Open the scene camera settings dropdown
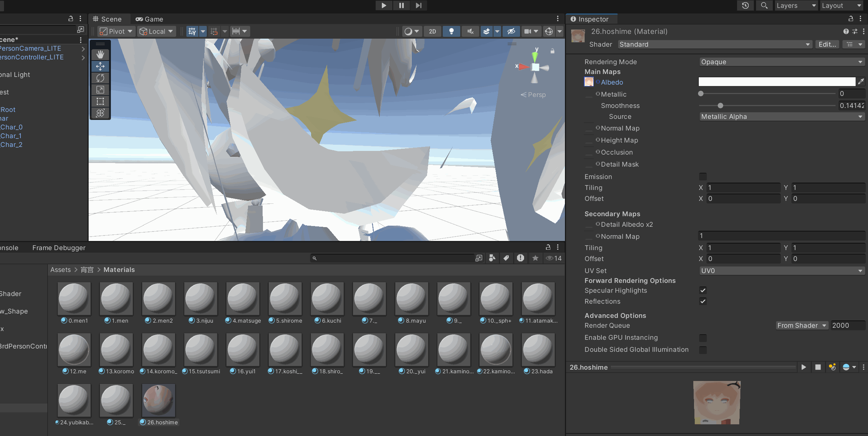 pyautogui.click(x=531, y=31)
